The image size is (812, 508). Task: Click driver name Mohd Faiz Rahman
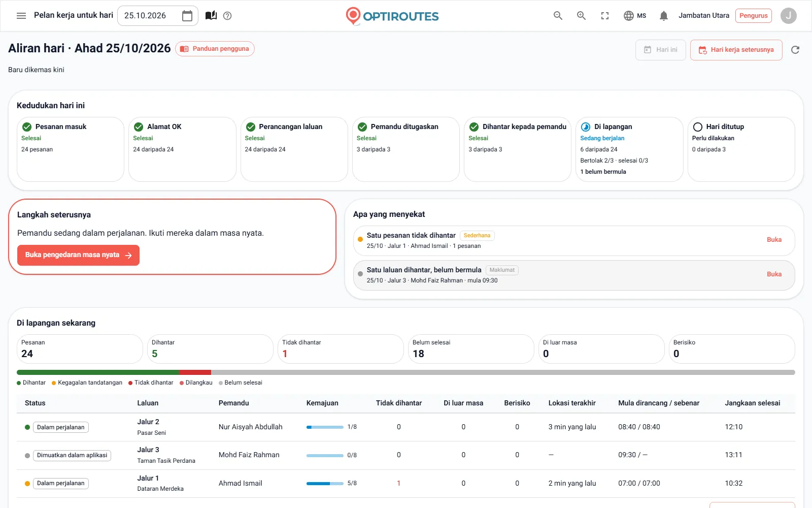249,455
